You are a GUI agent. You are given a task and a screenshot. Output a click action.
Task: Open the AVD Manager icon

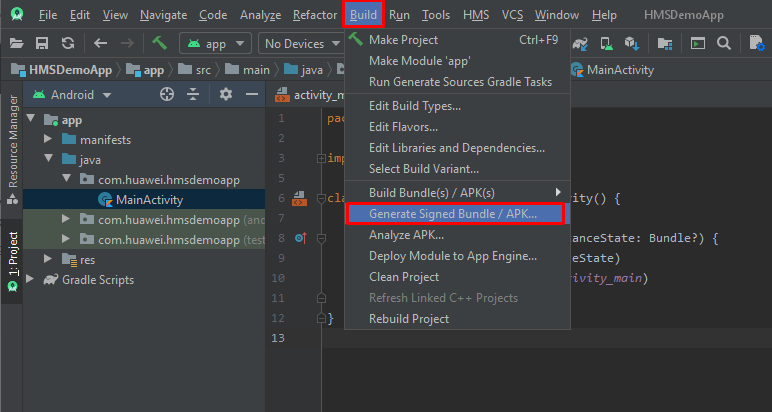coord(607,43)
